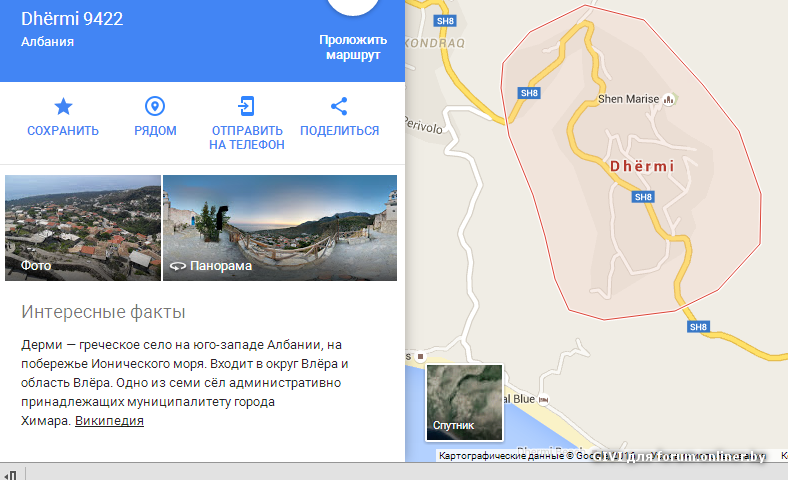Click the small marker on the coastline

(421, 356)
